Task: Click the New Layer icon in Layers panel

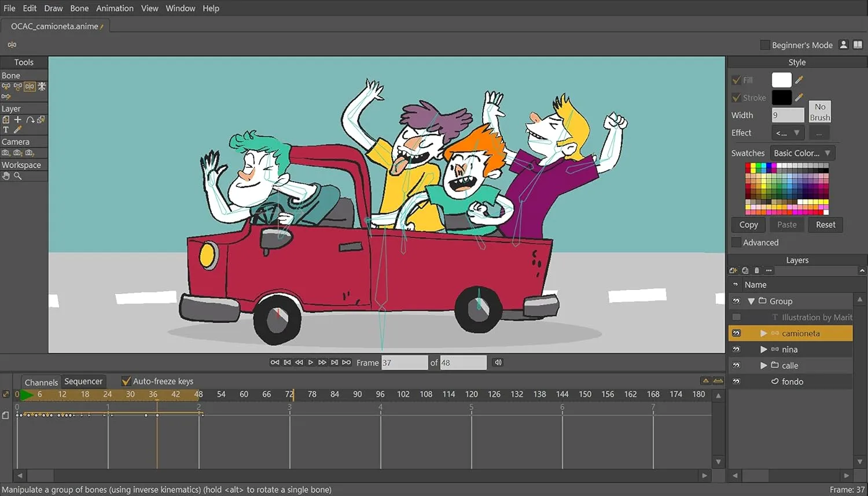Action: point(734,270)
